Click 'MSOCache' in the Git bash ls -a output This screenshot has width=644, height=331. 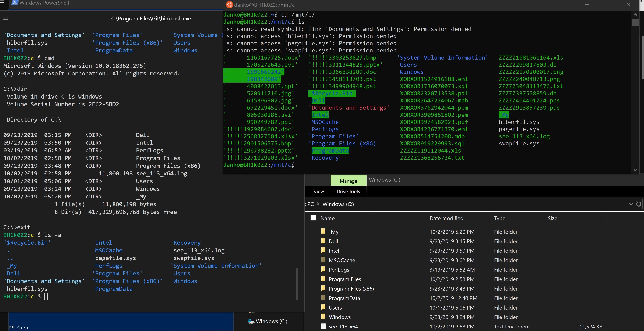(109, 250)
